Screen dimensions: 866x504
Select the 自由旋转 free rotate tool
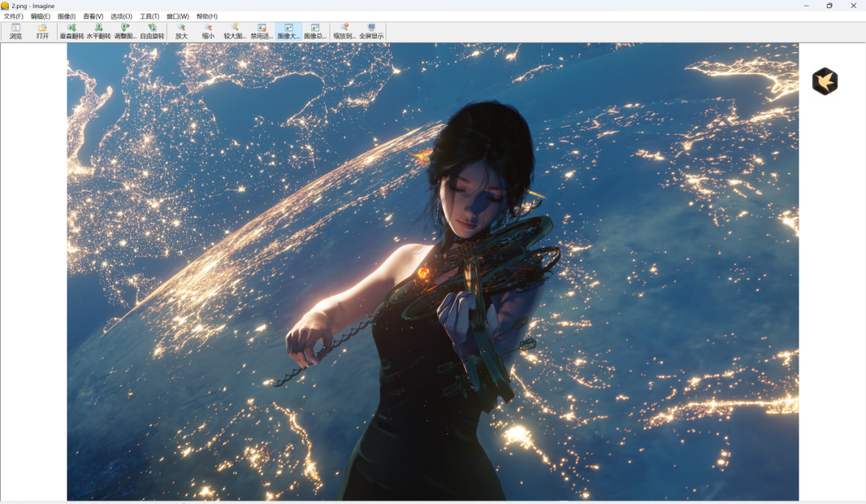click(152, 31)
